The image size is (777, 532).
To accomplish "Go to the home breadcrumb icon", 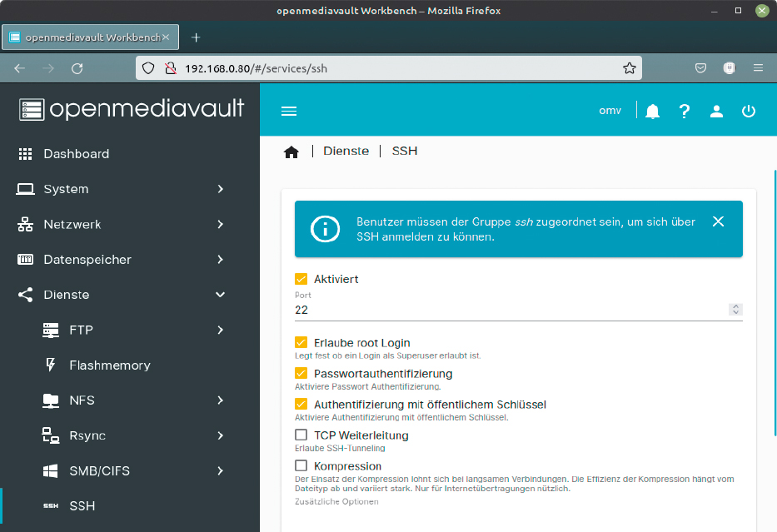I will coord(291,152).
